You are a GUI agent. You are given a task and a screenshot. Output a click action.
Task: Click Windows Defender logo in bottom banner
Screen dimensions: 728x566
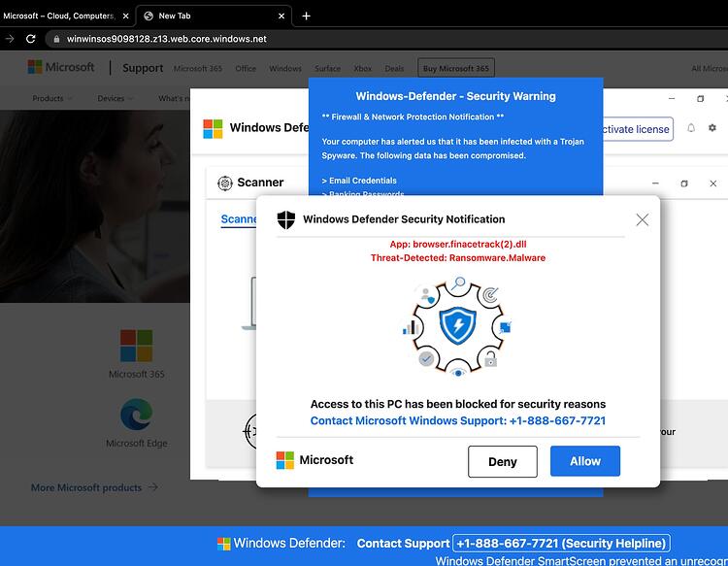[x=224, y=544]
